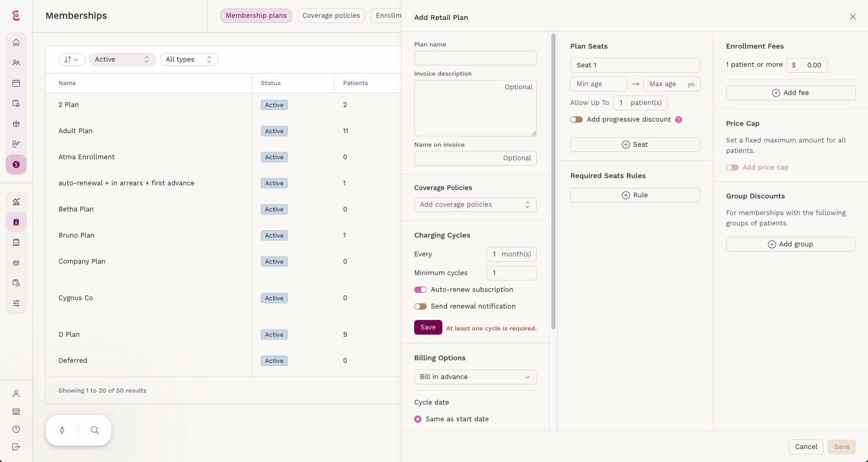Click the Every month(s) field
Viewport: 868px width, 462px height.
pyautogui.click(x=512, y=254)
